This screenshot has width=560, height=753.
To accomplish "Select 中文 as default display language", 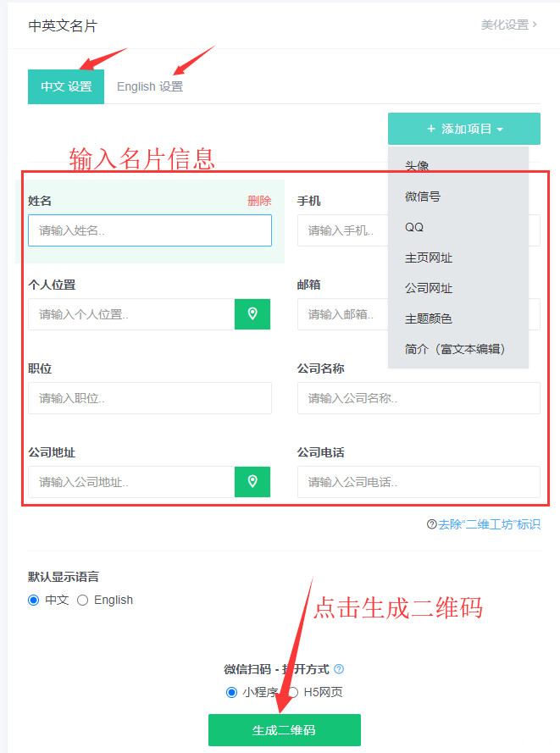I will (34, 600).
